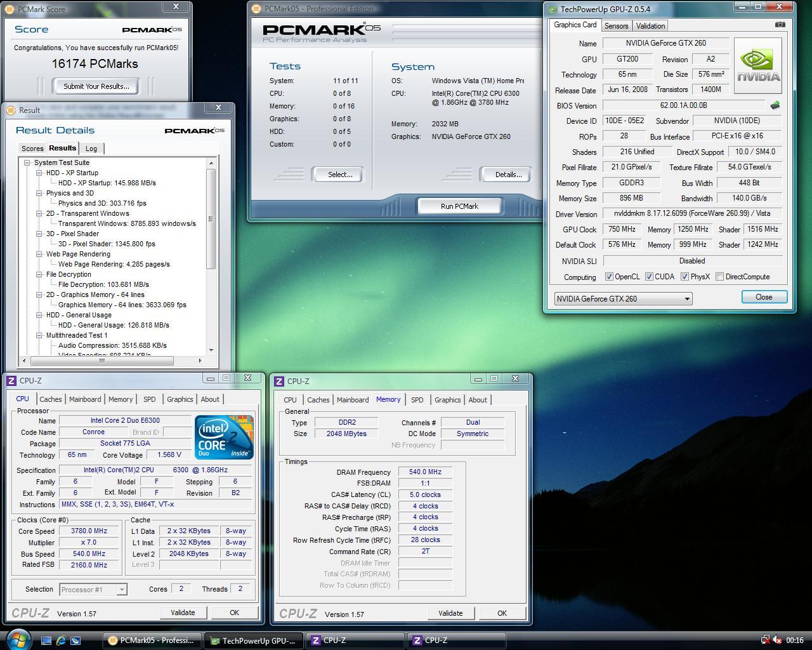Open Caches tab in left CPU-Z window
Viewport: 812px width, 650px height.
pos(51,399)
